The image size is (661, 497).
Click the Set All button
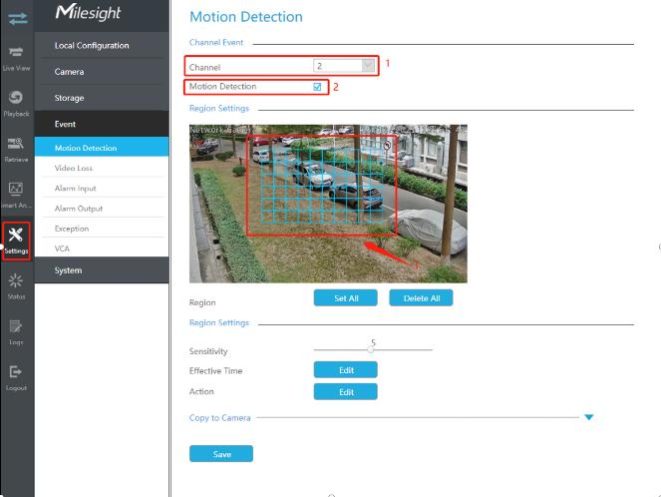click(x=346, y=298)
